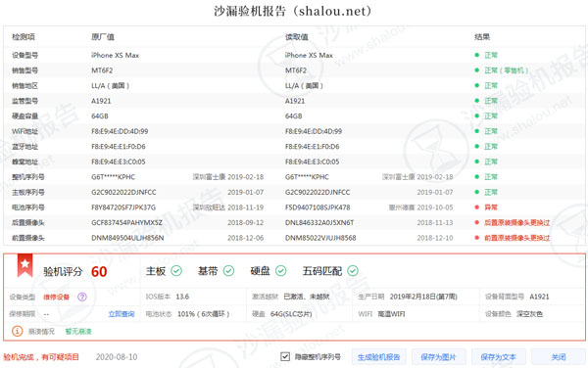Image resolution: width=588 pixels, height=368 pixels.
Task: Click the 深空灰色 device color value
Action: (529, 314)
